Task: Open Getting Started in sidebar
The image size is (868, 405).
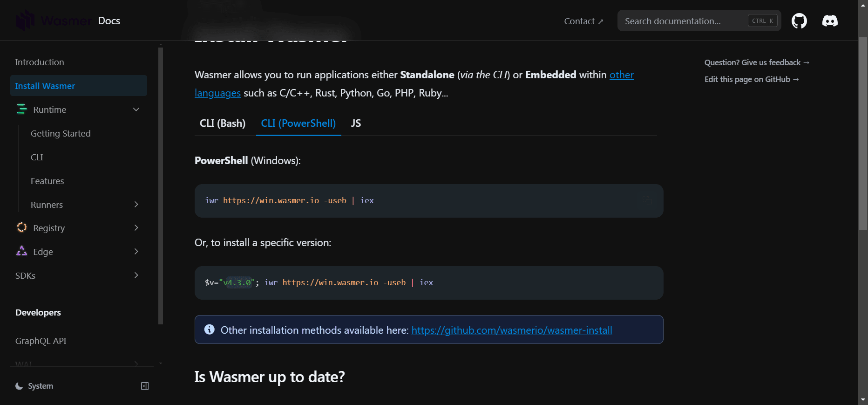Action: click(x=61, y=134)
